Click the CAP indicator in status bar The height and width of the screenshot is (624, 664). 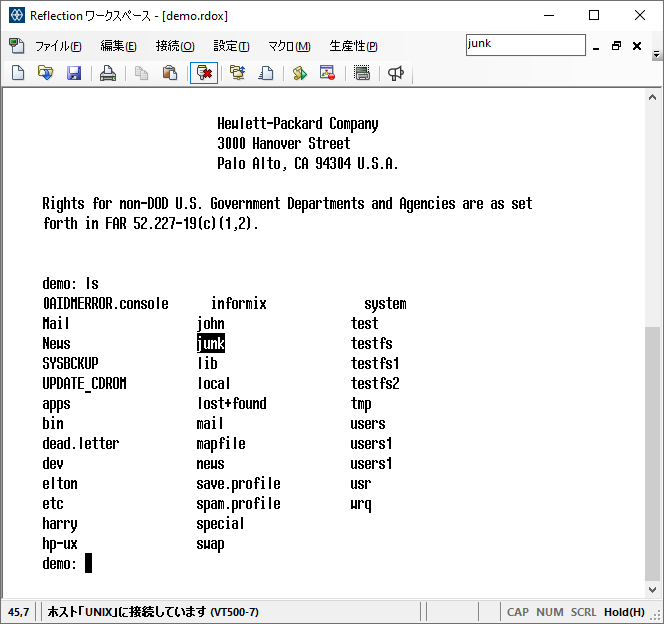(x=517, y=612)
